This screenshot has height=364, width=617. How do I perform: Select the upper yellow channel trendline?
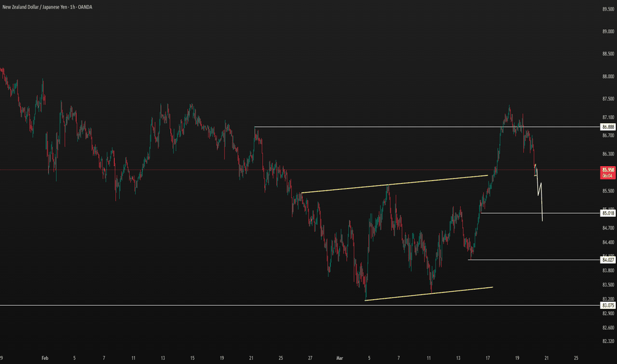coord(395,184)
